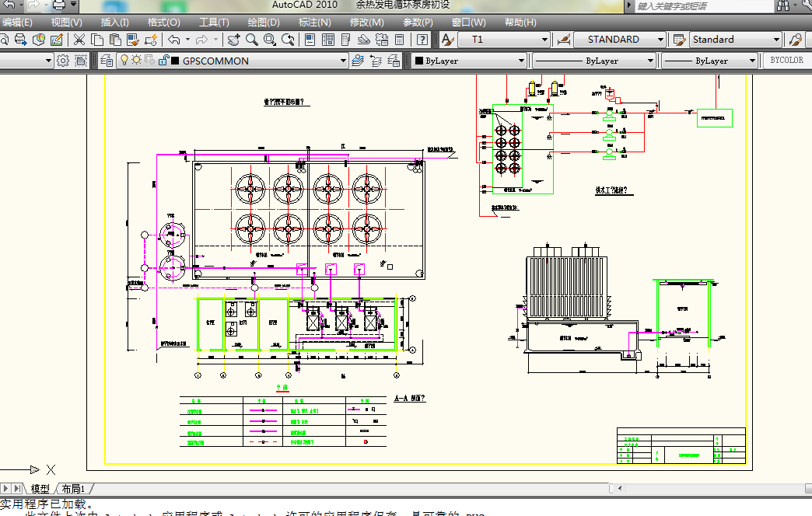Screen dimensions: 812x516
Task: Click the Help question mark icon
Action: (422, 40)
